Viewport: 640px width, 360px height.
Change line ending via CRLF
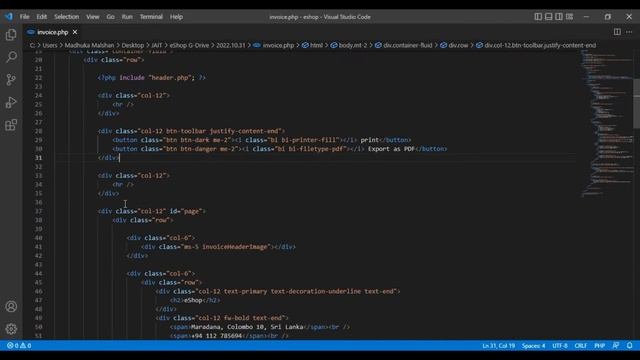click(x=580, y=346)
